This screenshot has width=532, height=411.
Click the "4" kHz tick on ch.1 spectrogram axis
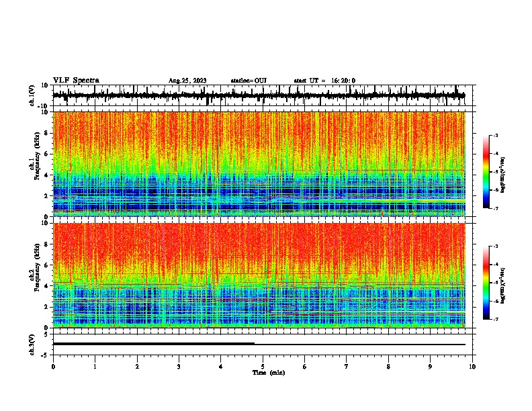[x=47, y=175]
